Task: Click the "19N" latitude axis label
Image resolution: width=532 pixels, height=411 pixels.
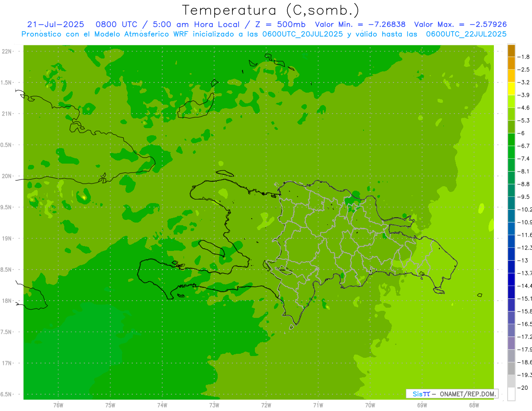Action: (x=8, y=239)
